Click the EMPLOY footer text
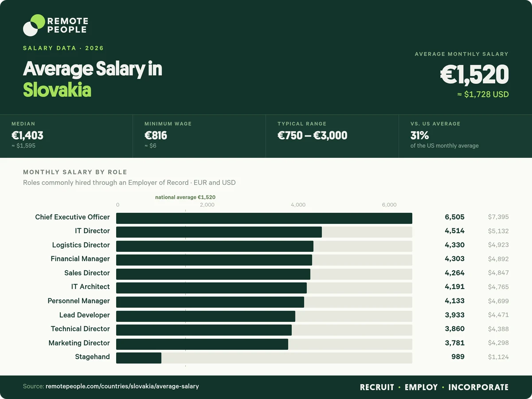Viewport: 532px width, 399px height. [x=421, y=387]
